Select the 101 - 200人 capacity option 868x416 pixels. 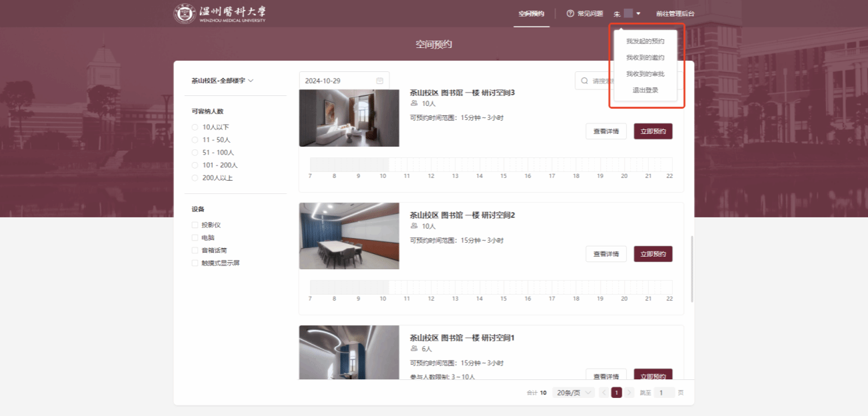[195, 165]
